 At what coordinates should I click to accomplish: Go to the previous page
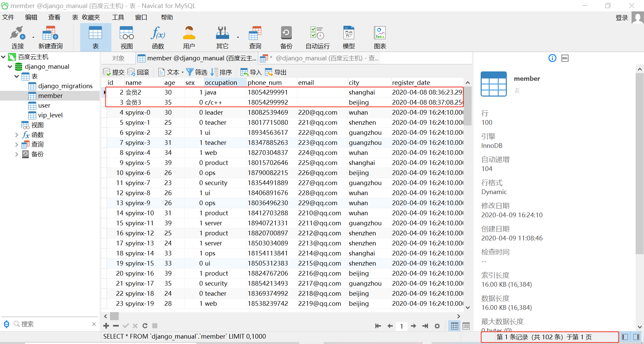tap(390, 326)
